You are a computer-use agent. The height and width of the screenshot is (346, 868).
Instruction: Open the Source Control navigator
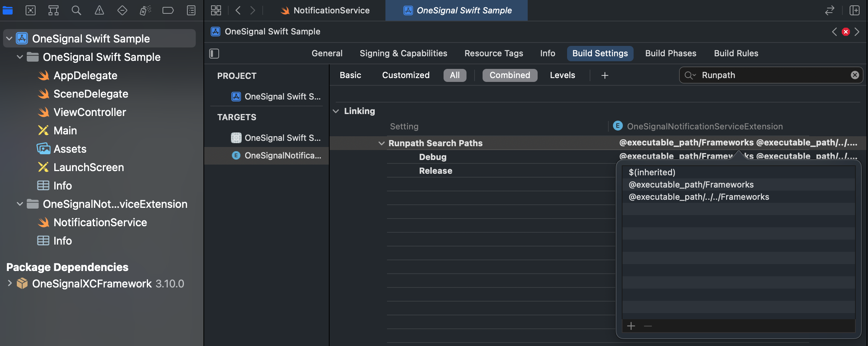[31, 10]
